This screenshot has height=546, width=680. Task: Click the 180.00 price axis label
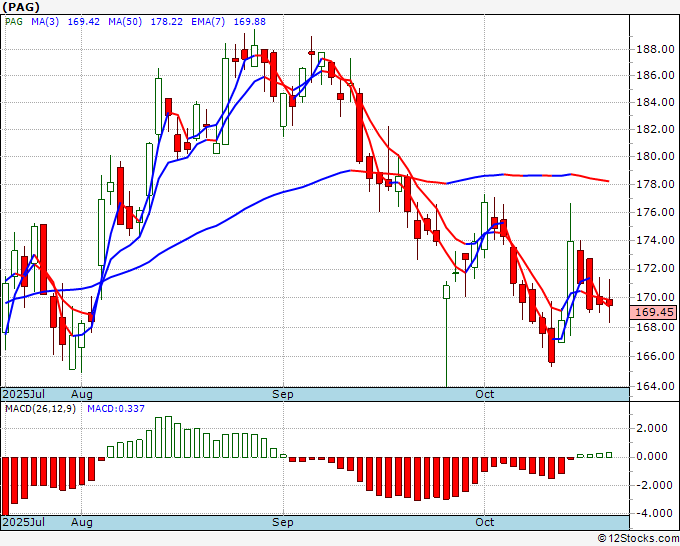pyautogui.click(x=655, y=156)
